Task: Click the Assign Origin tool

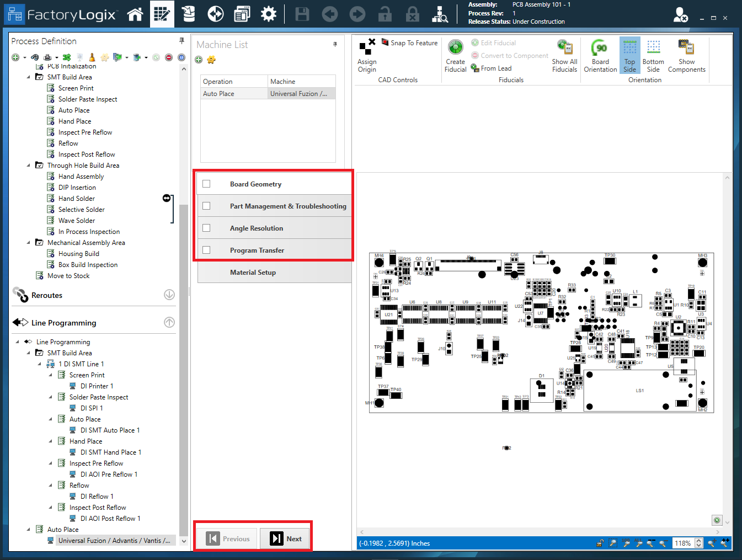Action: pyautogui.click(x=367, y=55)
